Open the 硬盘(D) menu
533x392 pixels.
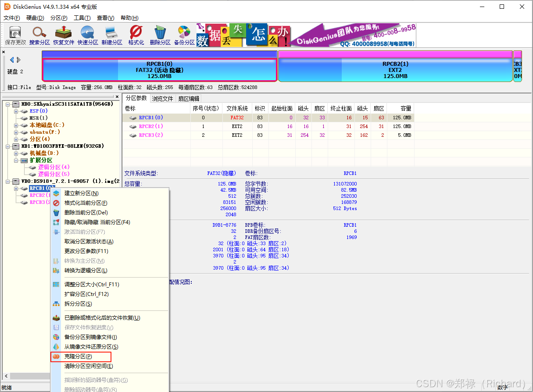pos(35,18)
